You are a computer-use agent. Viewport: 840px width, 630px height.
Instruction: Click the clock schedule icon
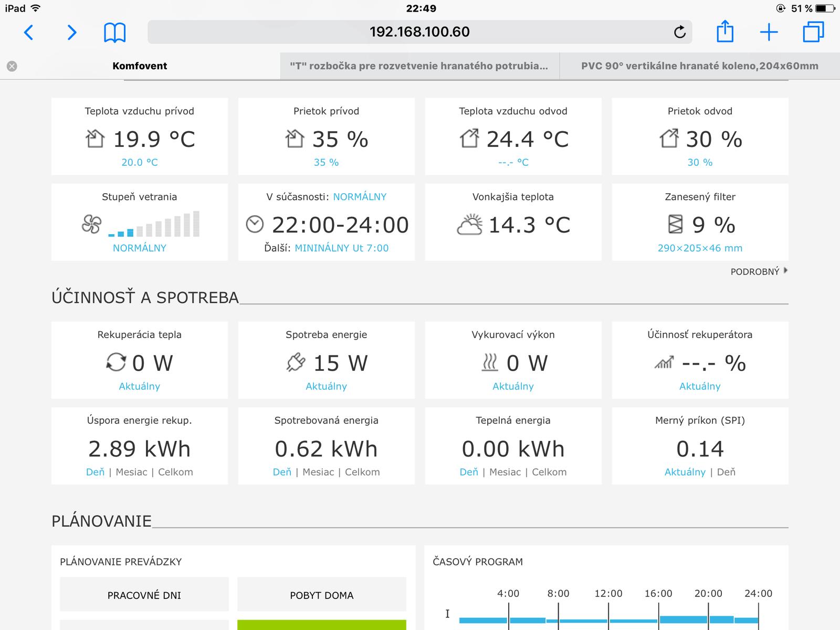[x=255, y=225]
